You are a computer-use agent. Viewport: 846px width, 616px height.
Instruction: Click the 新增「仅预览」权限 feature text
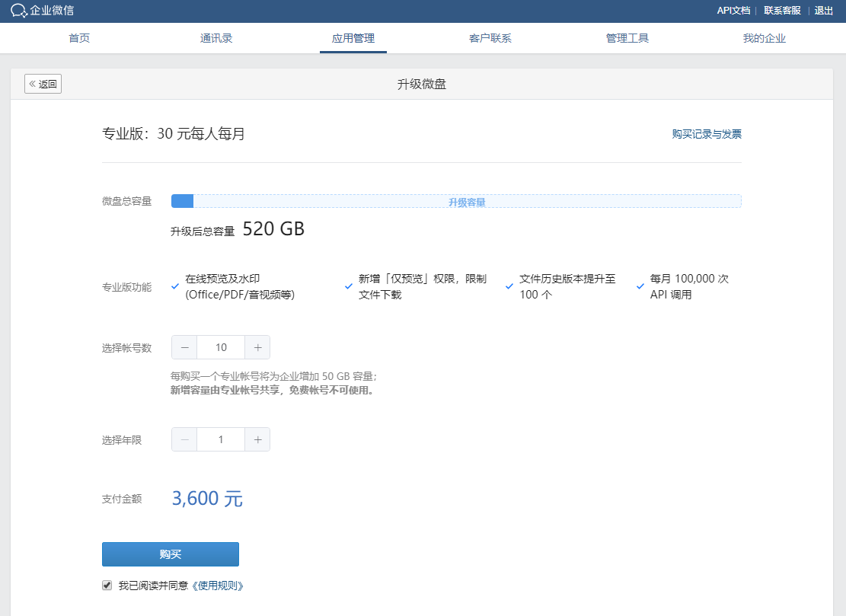tap(423, 286)
